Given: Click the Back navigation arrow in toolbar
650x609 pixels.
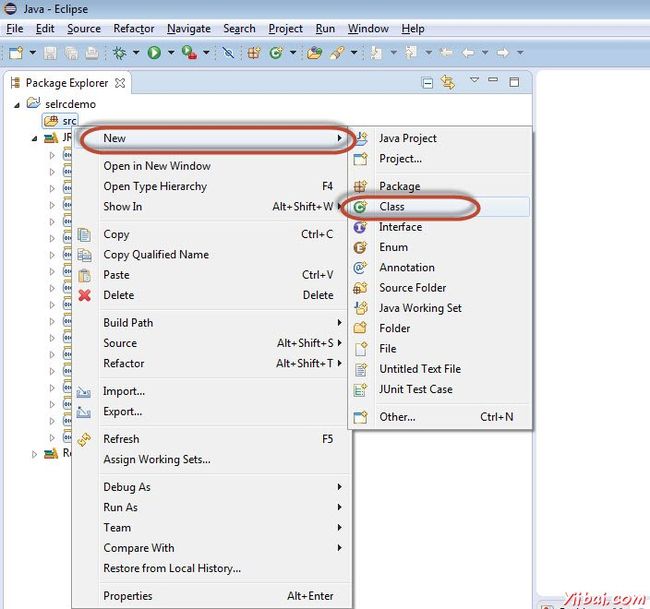Looking at the screenshot, I should pyautogui.click(x=468, y=53).
